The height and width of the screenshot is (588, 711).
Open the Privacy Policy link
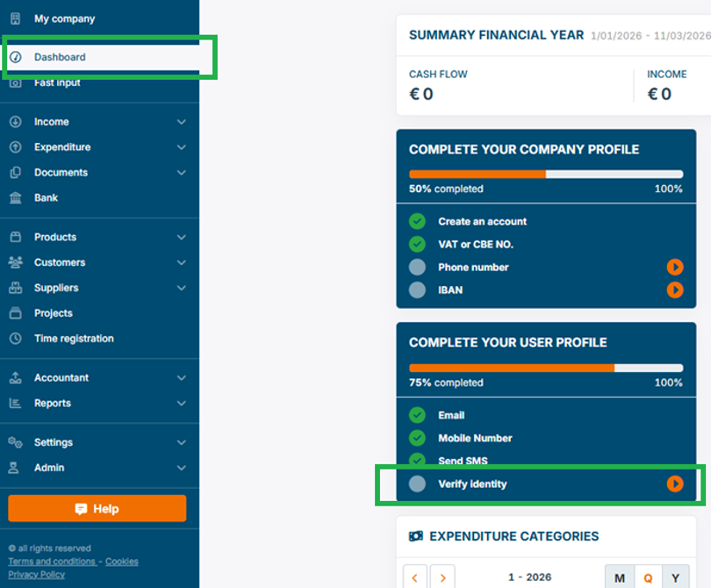point(37,574)
